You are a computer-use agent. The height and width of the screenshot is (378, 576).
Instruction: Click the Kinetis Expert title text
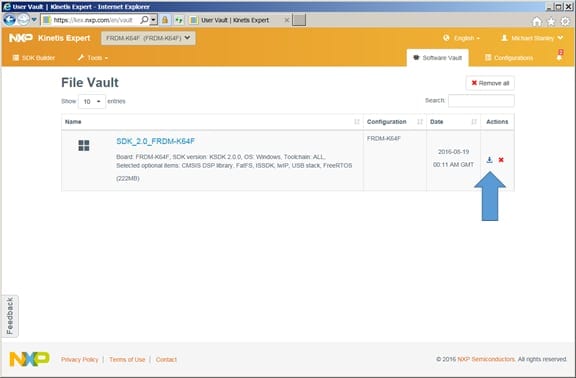pos(64,38)
